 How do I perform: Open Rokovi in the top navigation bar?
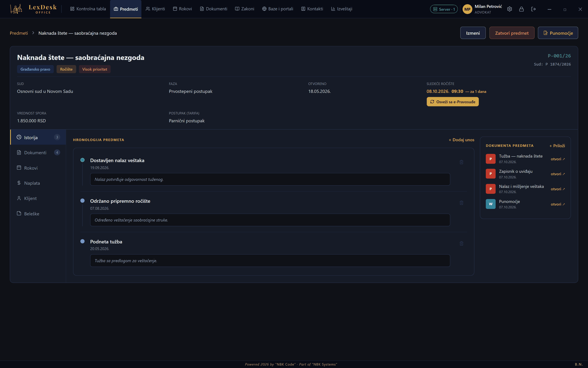(182, 9)
